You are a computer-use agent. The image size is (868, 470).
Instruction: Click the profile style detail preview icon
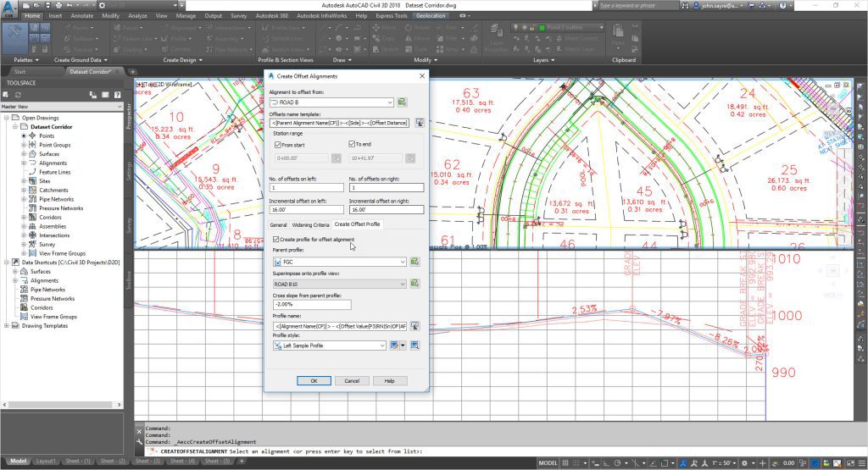pos(415,346)
